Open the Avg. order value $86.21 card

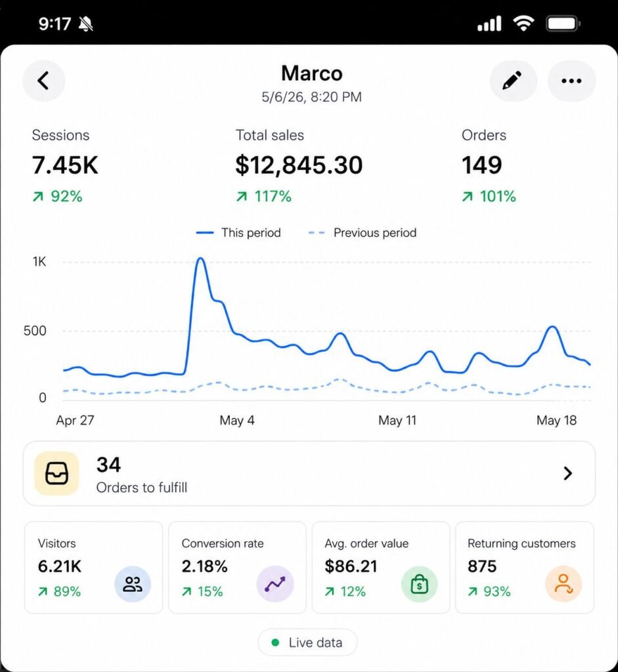point(381,568)
